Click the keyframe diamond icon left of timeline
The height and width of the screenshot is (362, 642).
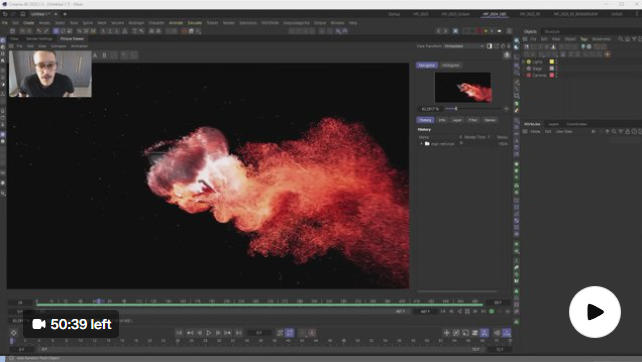click(14, 333)
